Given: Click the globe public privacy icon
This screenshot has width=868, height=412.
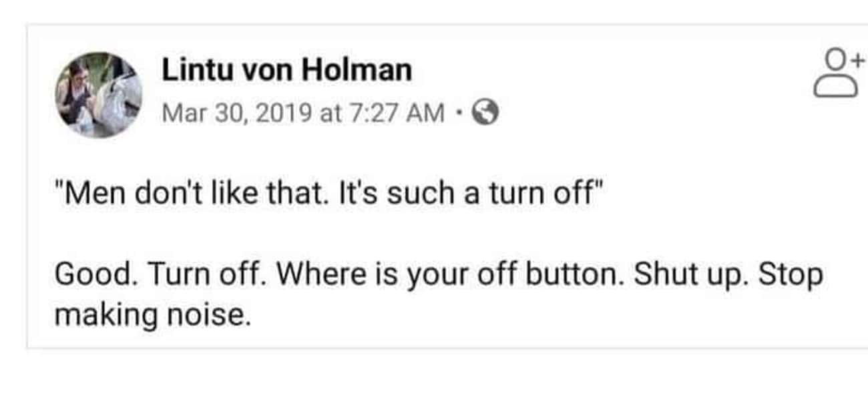Looking at the screenshot, I should coord(485,114).
